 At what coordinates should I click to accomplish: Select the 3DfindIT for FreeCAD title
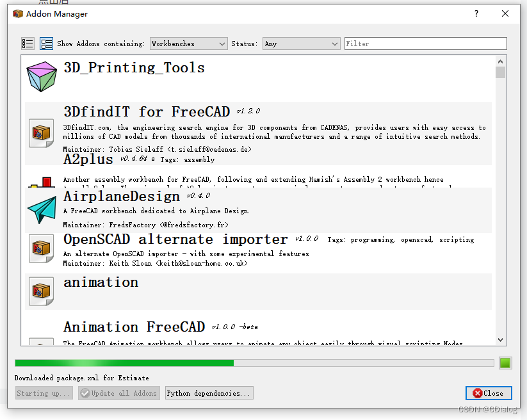[147, 111]
